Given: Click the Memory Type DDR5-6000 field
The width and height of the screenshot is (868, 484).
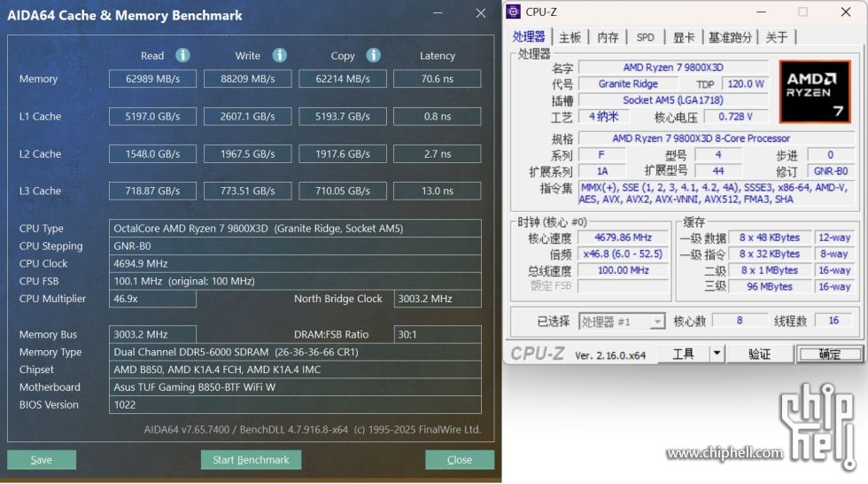Looking at the screenshot, I should pyautogui.click(x=295, y=352).
